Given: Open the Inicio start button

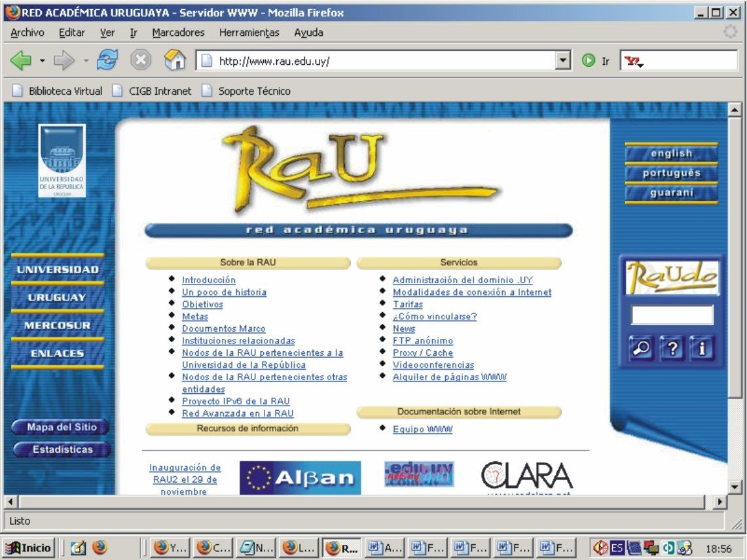Looking at the screenshot, I should pyautogui.click(x=27, y=548).
